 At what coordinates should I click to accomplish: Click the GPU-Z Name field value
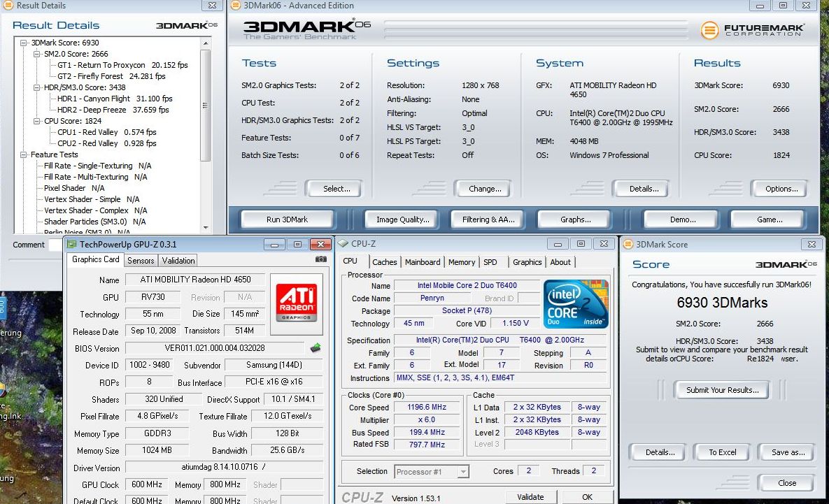coord(195,280)
